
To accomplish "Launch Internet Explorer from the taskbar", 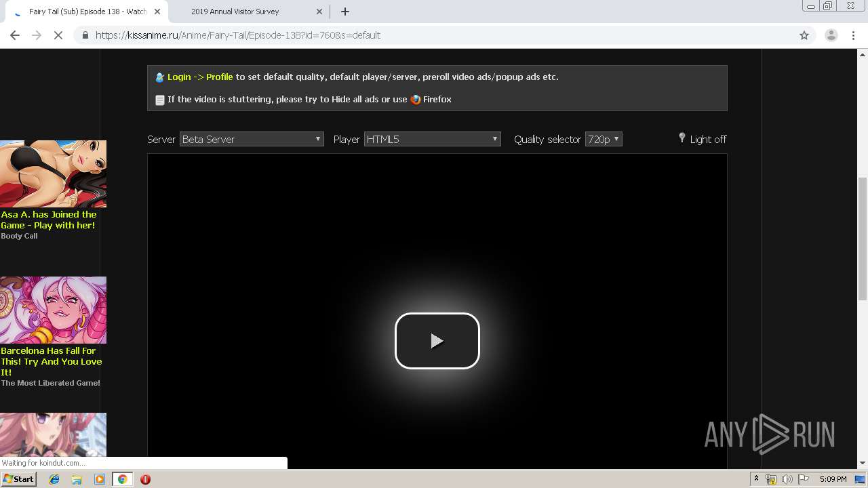I will coord(54,479).
